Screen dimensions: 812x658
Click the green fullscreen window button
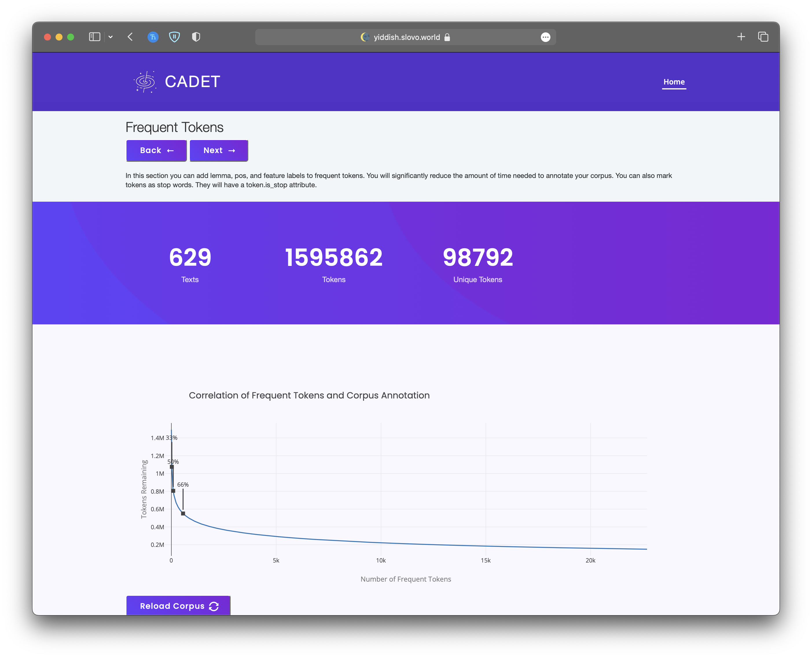[71, 37]
